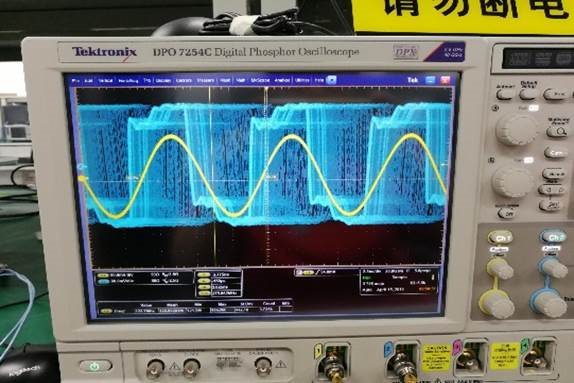Open the Analyze menu
Viewport: 574px width, 383px height.
tap(282, 80)
